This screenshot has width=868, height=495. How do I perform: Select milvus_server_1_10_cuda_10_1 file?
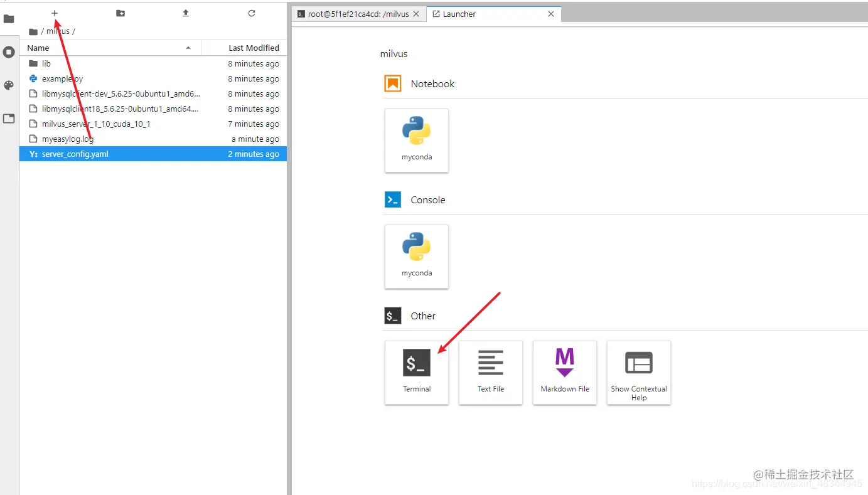(153, 124)
